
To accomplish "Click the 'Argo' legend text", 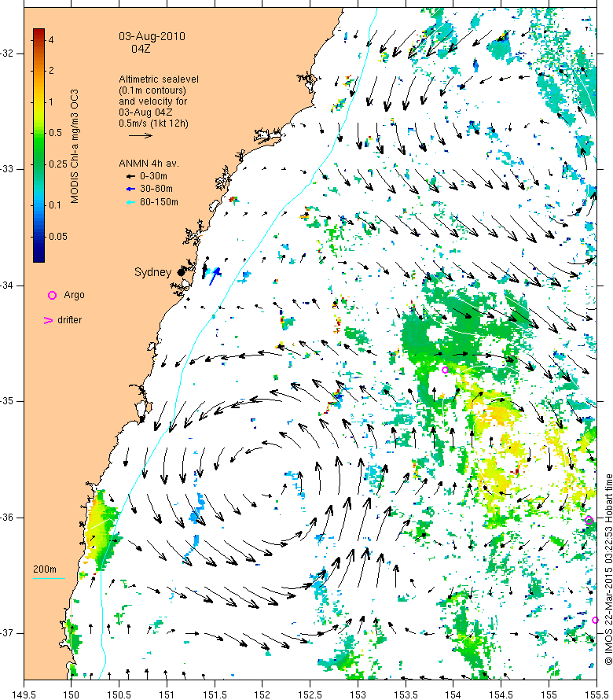I will click(x=74, y=295).
